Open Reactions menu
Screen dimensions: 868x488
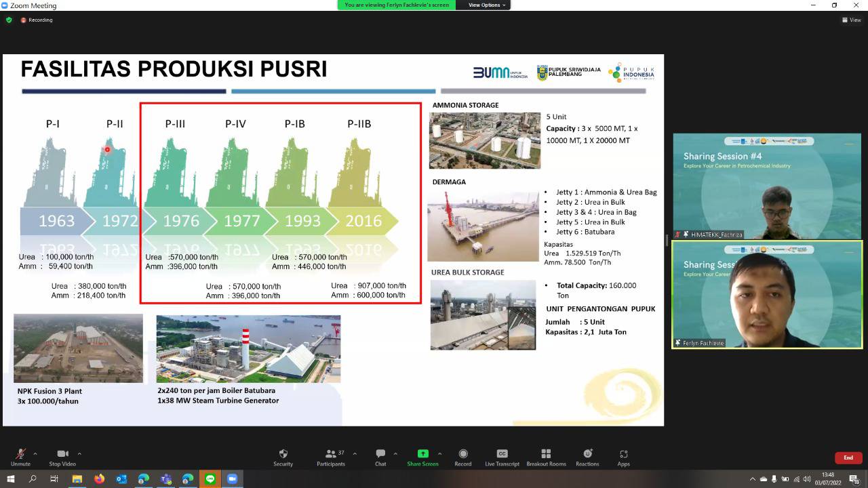[x=587, y=457]
